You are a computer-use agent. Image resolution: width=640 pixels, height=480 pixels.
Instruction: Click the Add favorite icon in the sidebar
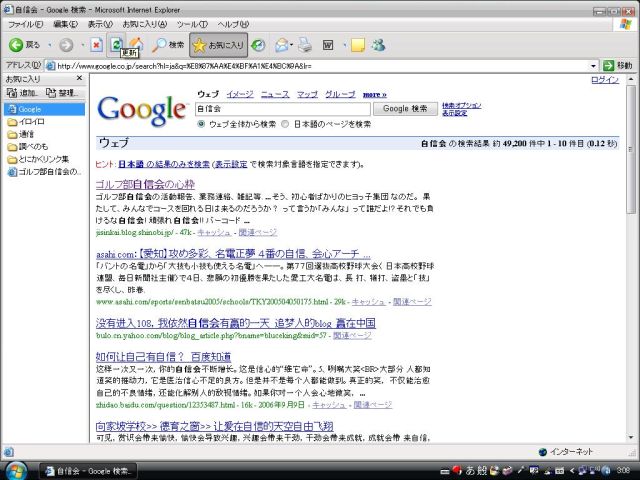(12, 93)
